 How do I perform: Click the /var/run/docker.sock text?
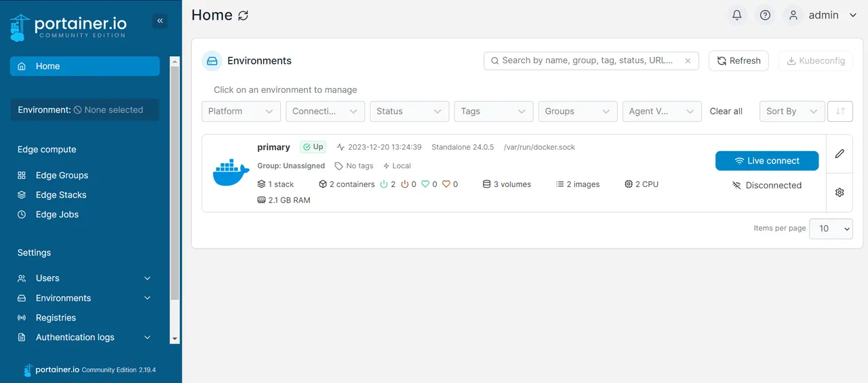click(x=539, y=147)
